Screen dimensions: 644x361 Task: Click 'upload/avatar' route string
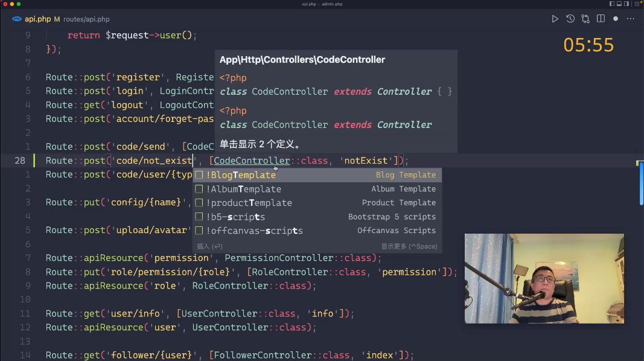151,231
